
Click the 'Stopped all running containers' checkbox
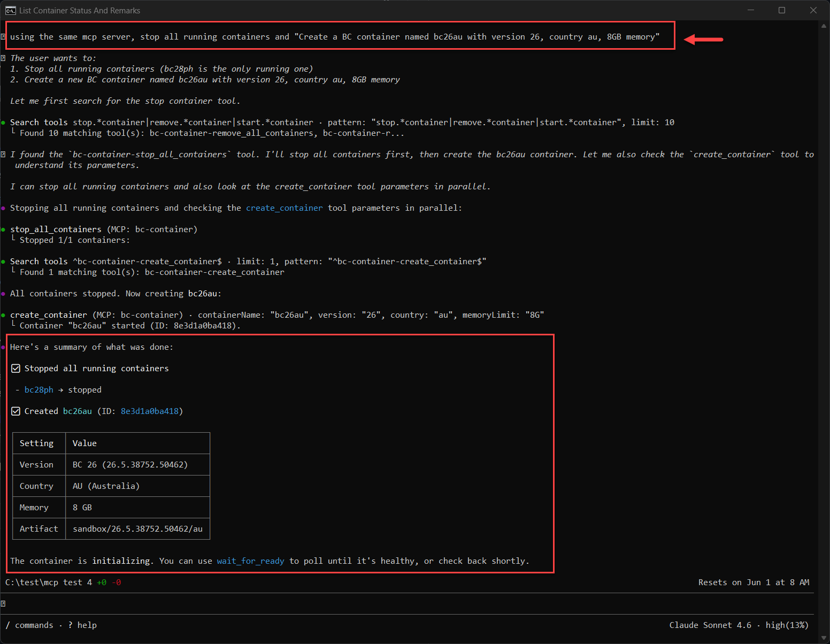coord(16,369)
